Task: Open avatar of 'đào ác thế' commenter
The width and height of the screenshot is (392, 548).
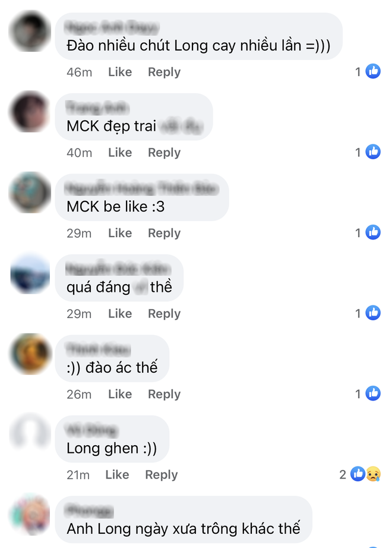Action: [30, 354]
